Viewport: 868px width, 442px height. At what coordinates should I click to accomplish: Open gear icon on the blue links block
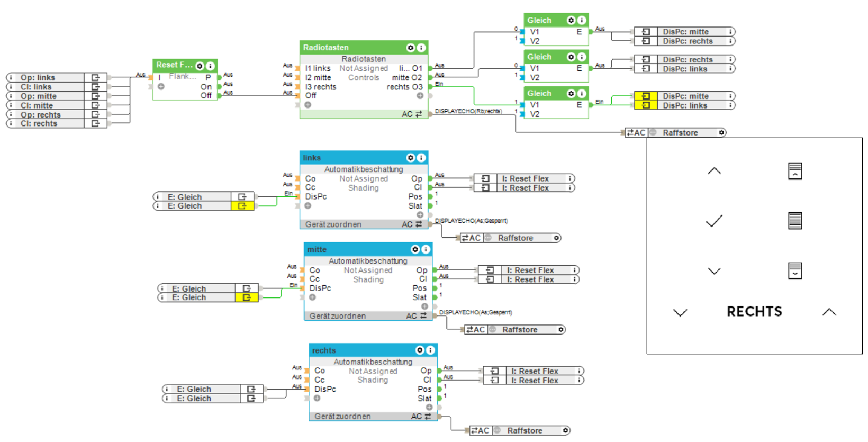click(x=410, y=158)
